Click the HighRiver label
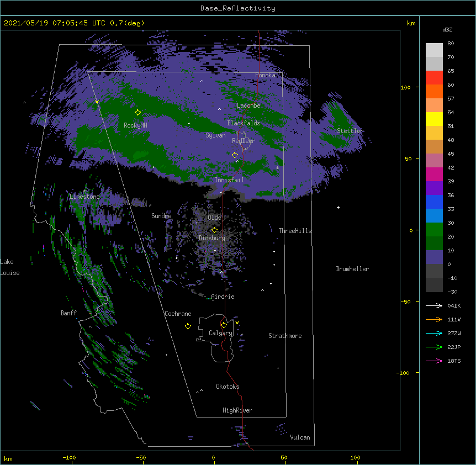The image size is (476, 465). 237,410
